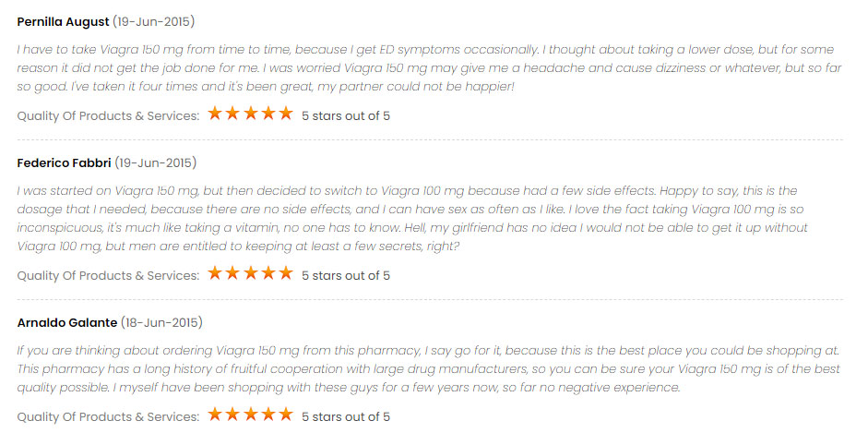This screenshot has width=868, height=433.
Task: Click '5 stars out of 5' under first review
Action: 345,116
